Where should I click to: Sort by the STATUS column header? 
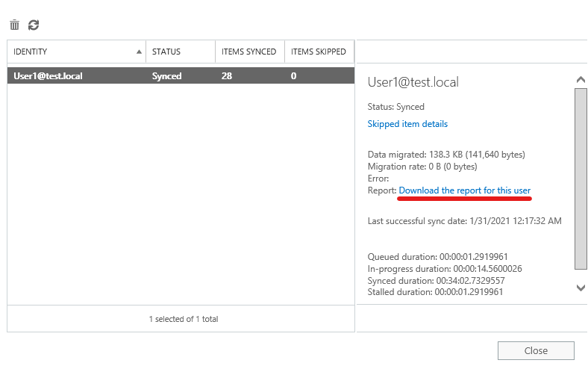pyautogui.click(x=181, y=52)
